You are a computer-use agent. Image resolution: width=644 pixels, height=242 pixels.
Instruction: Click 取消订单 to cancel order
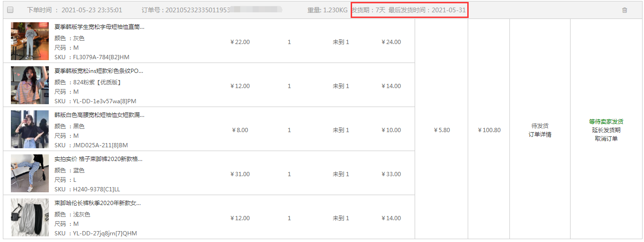tap(606, 139)
